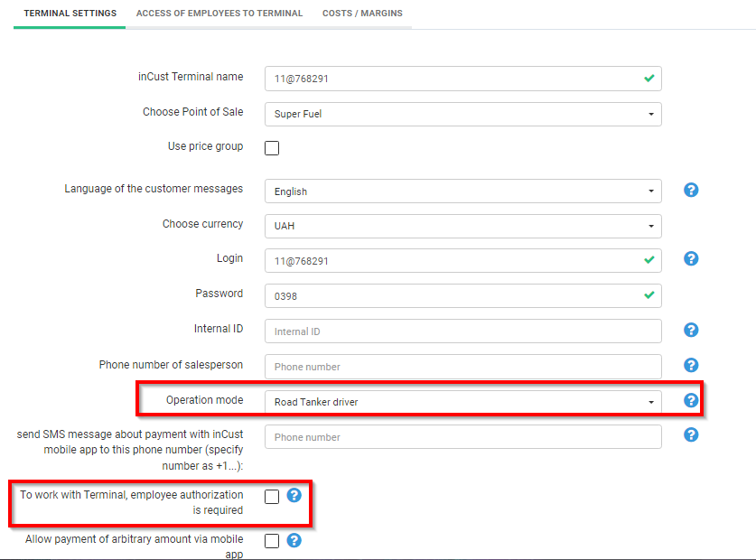Click help icon beside the Login field
Viewport: 756px width, 560px height.
point(691,258)
